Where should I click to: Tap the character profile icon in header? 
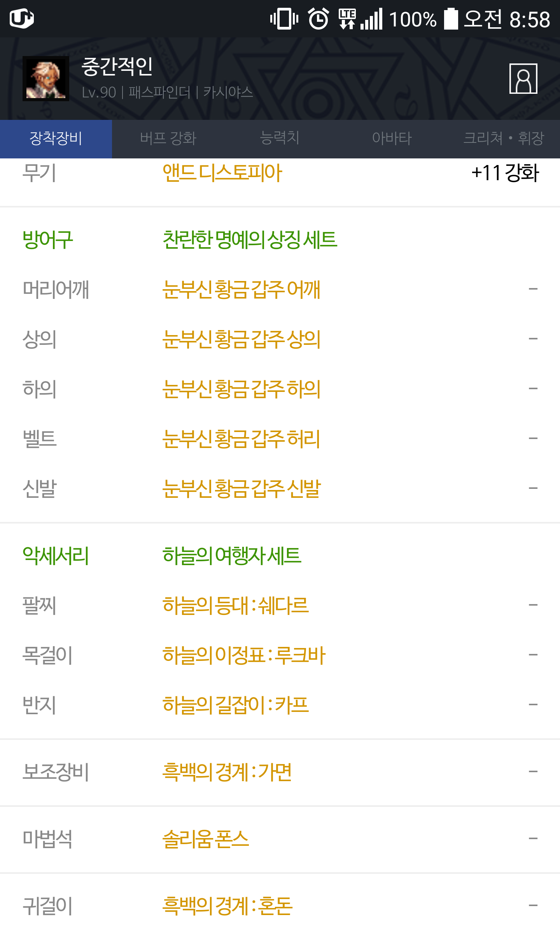point(523,79)
